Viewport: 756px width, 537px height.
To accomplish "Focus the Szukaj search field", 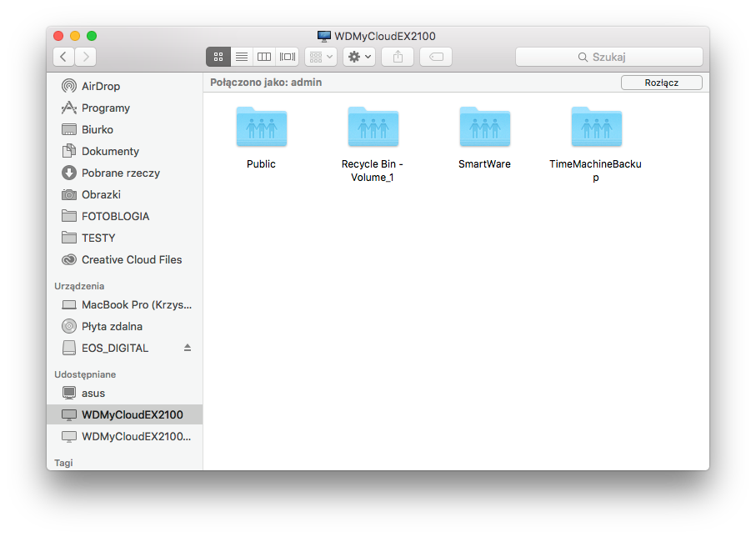I will tap(609, 57).
